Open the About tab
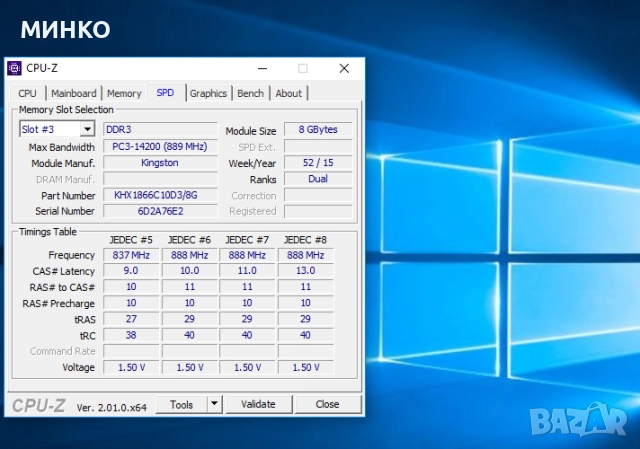 pos(289,93)
